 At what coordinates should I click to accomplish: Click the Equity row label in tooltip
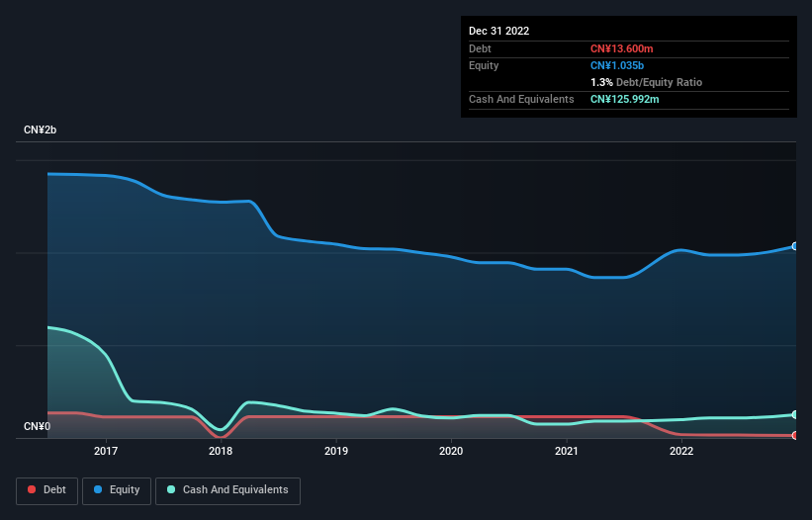pos(484,65)
